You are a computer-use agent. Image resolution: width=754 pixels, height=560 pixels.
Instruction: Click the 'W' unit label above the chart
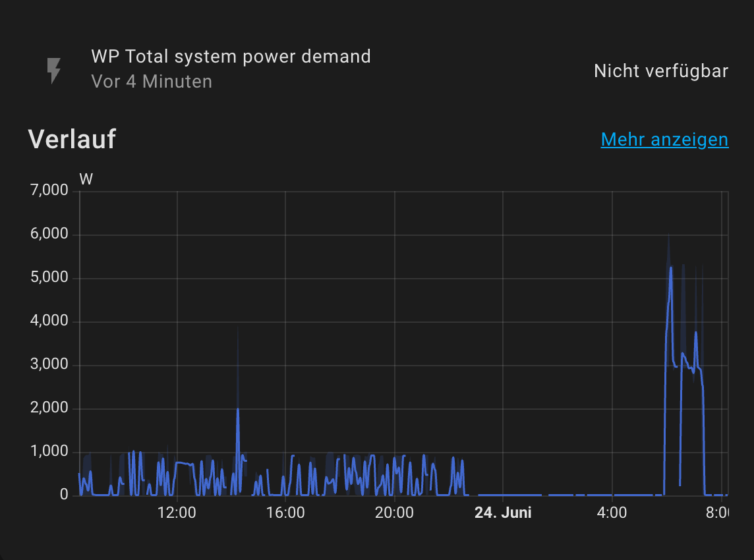86,179
